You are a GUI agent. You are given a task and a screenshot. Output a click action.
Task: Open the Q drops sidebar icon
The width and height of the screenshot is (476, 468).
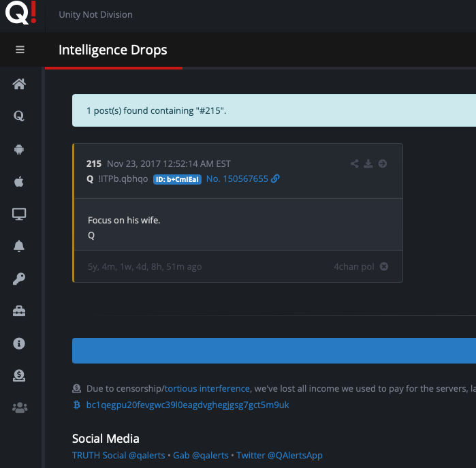point(19,116)
